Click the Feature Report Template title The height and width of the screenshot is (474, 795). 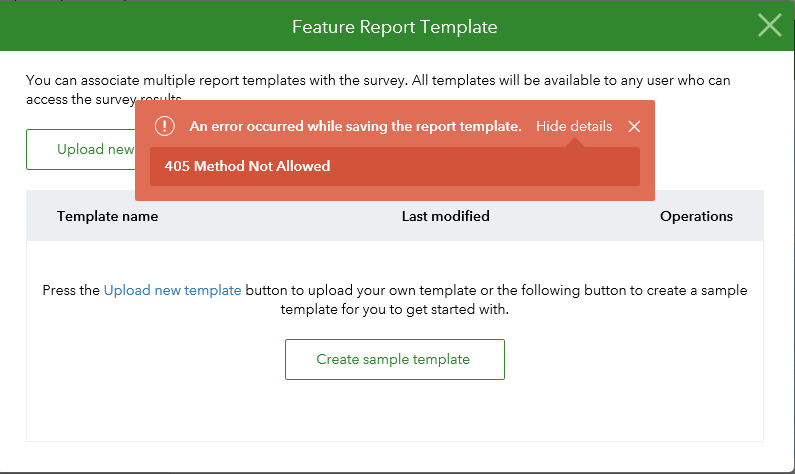394,26
